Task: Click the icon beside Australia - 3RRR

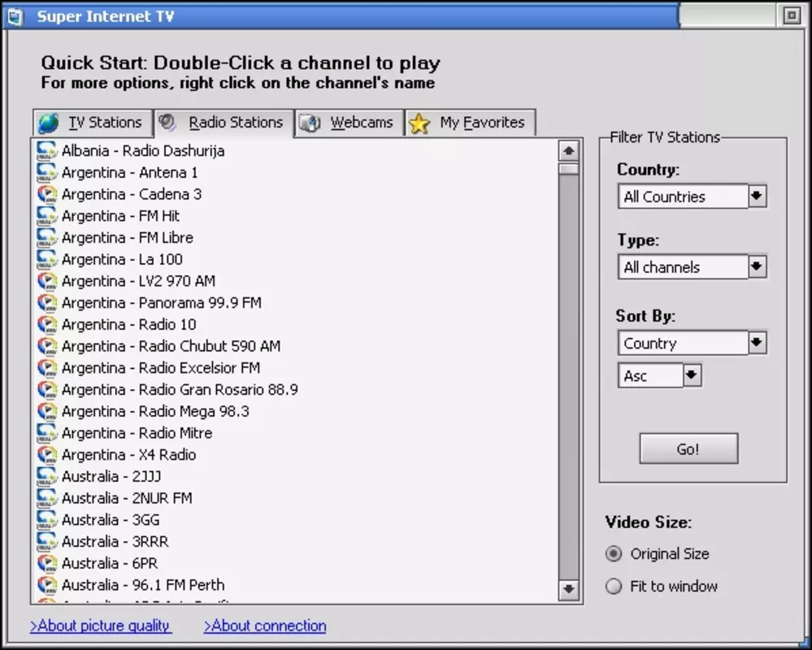Action: coord(46,542)
